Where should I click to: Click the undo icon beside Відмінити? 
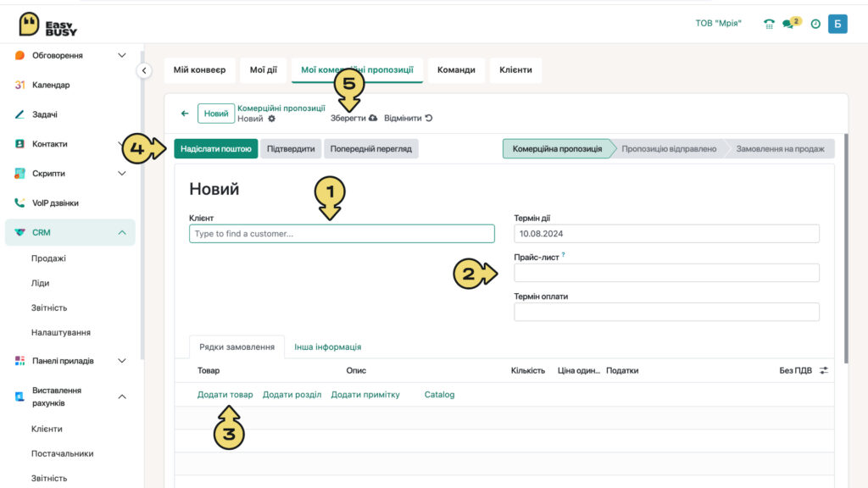429,118
